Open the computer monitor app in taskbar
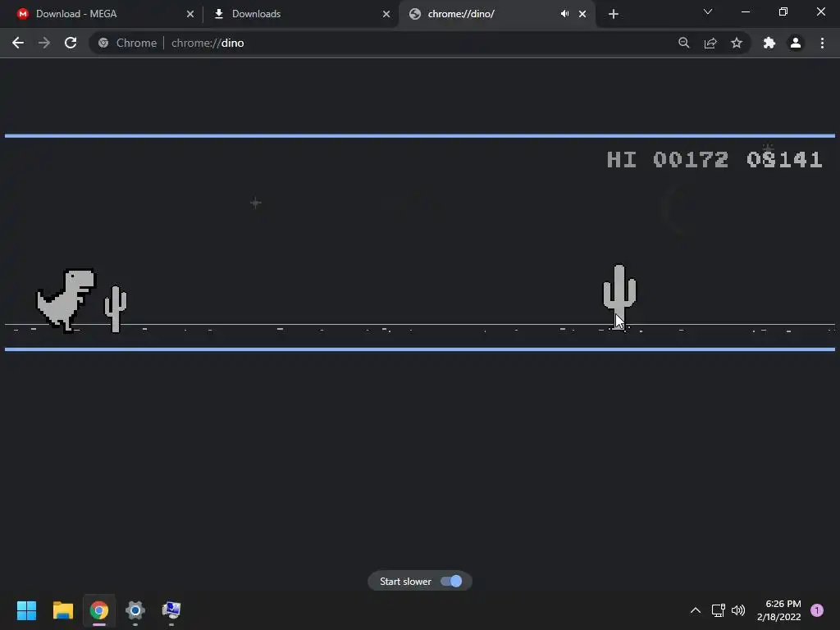Viewport: 840px width, 630px height. click(x=171, y=610)
